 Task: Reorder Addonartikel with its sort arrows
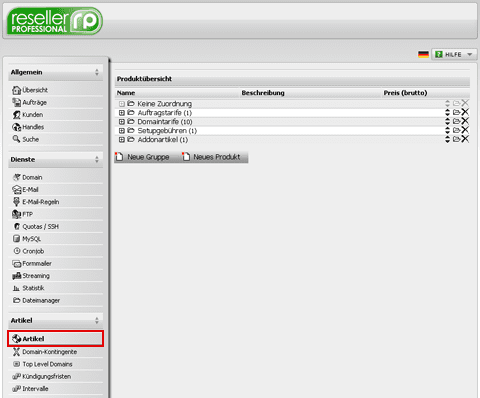(x=447, y=139)
